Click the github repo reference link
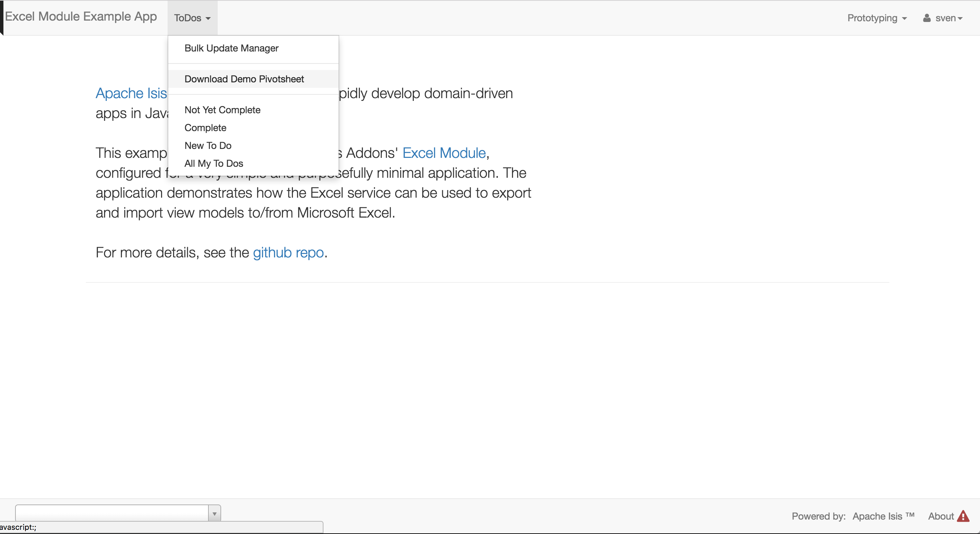980x534 pixels. [x=289, y=253]
